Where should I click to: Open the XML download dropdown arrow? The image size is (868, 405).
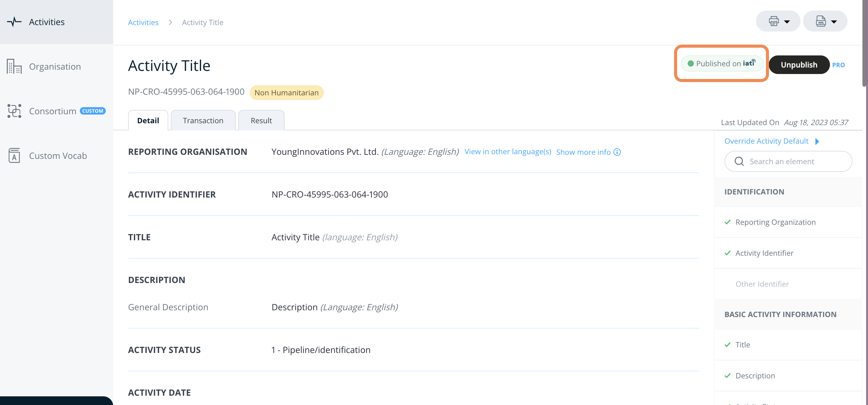coord(834,22)
